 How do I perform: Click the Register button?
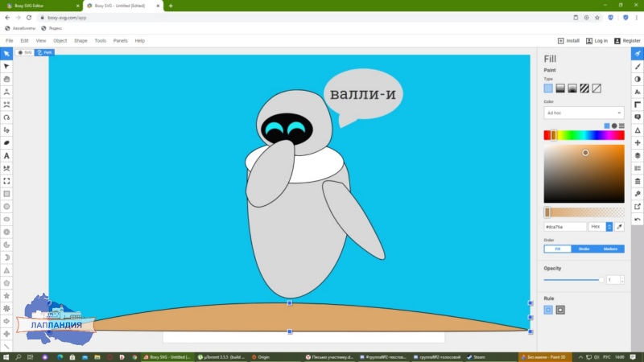point(627,41)
